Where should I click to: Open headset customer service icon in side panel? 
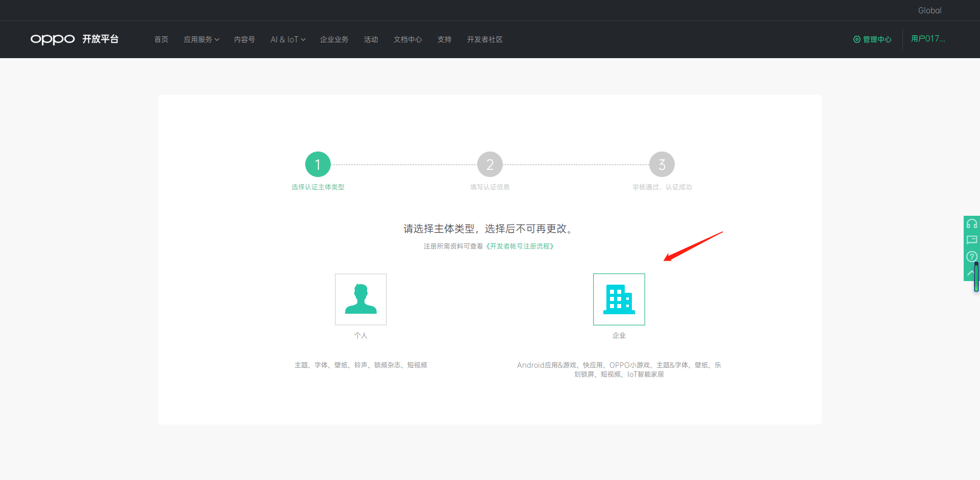pos(972,224)
